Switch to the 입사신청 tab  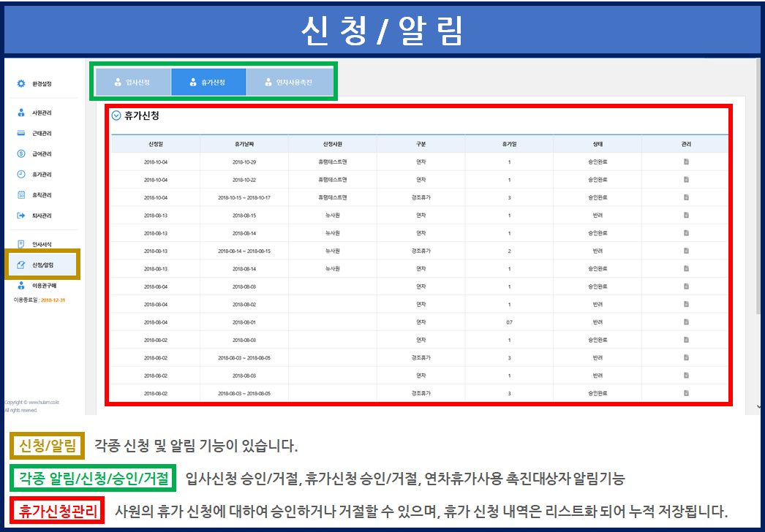133,83
